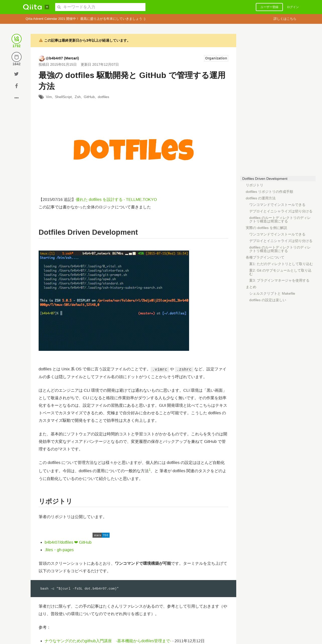Open Qiita Advent Calendar 2021 banner text
This screenshot has width=322, height=644.
click(x=85, y=19)
